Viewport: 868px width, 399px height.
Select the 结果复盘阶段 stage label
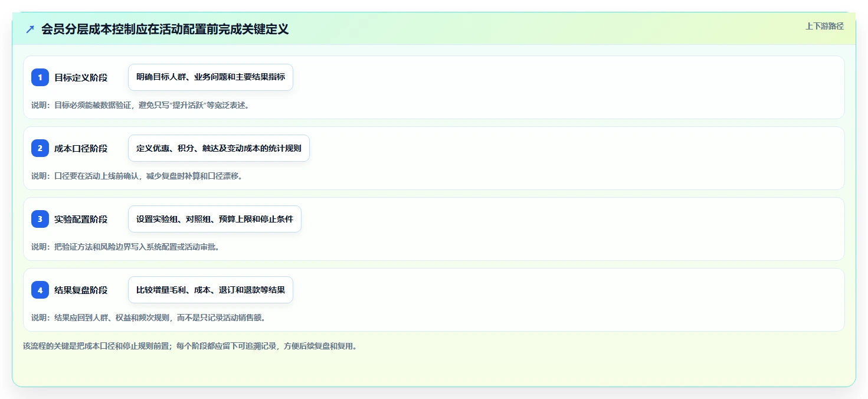81,290
